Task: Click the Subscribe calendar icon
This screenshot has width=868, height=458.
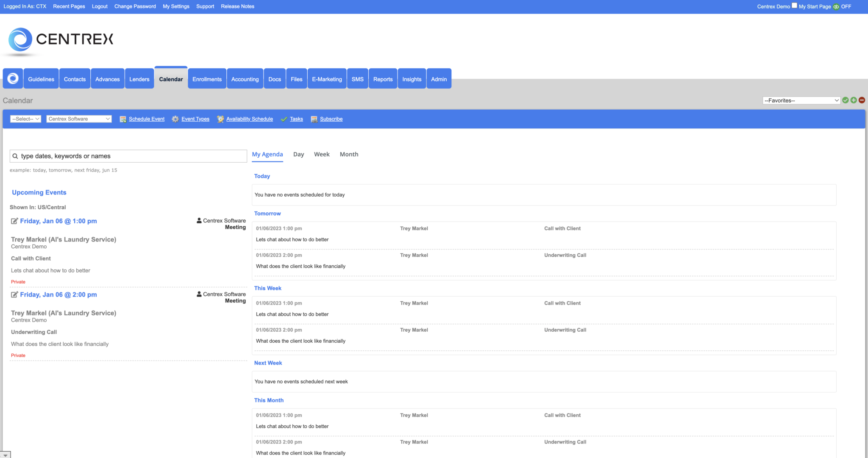Action: (314, 119)
